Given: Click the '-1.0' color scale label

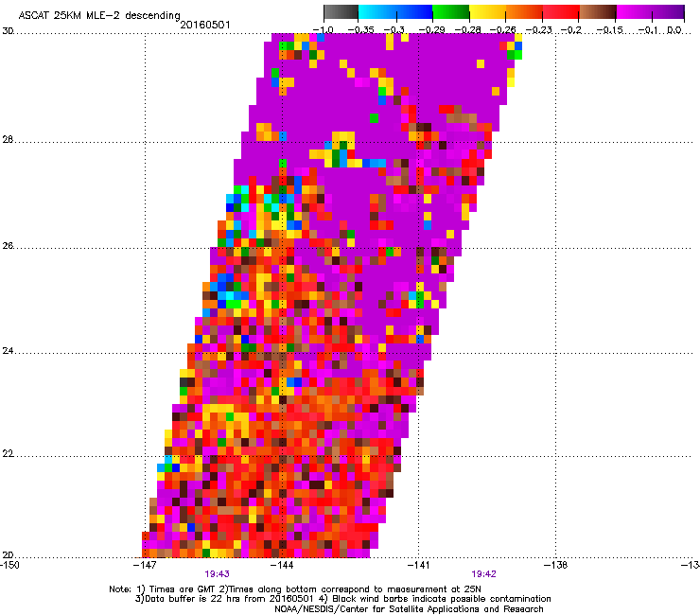Looking at the screenshot, I should coord(324,30).
